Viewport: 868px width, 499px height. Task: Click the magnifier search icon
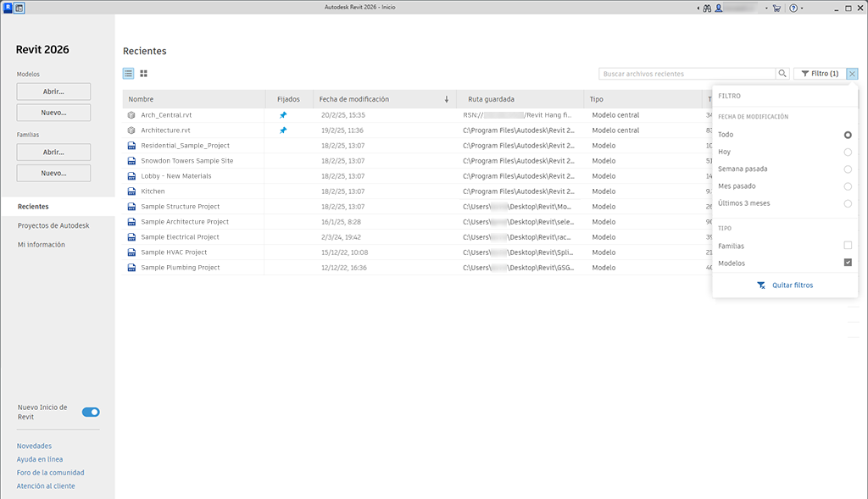782,74
